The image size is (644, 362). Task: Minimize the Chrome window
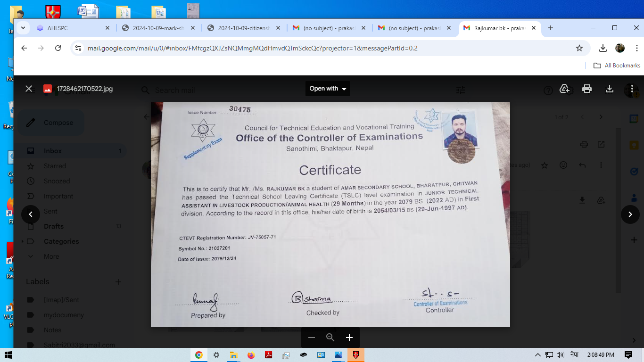[593, 28]
